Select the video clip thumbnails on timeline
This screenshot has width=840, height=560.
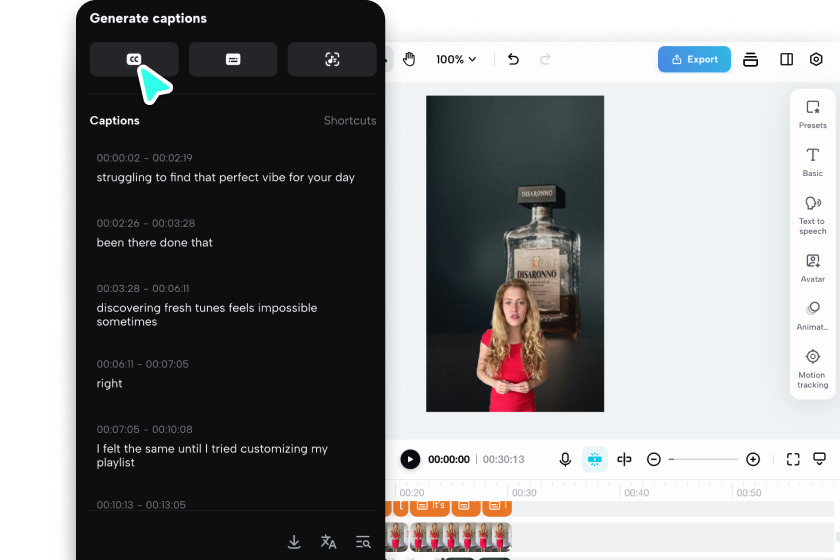pos(461,537)
